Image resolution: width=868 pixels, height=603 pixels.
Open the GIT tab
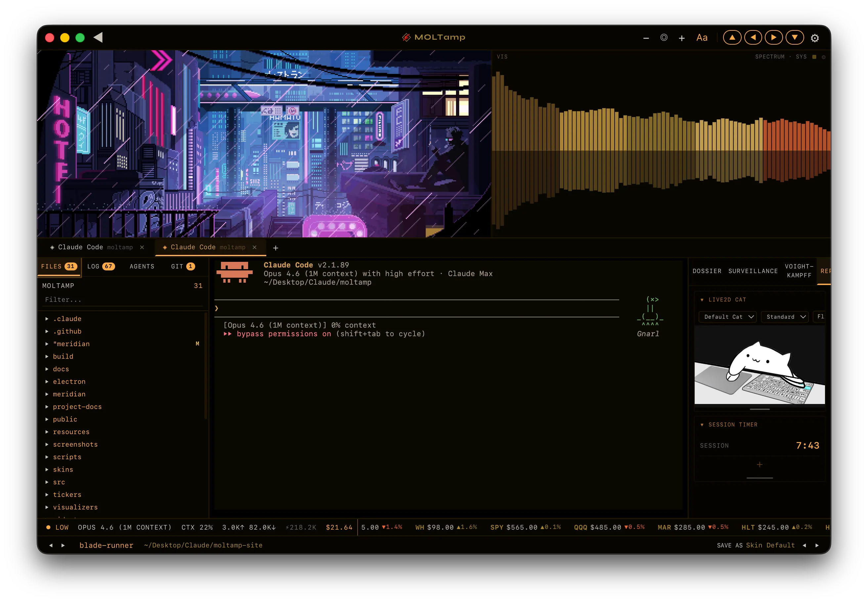tap(183, 266)
